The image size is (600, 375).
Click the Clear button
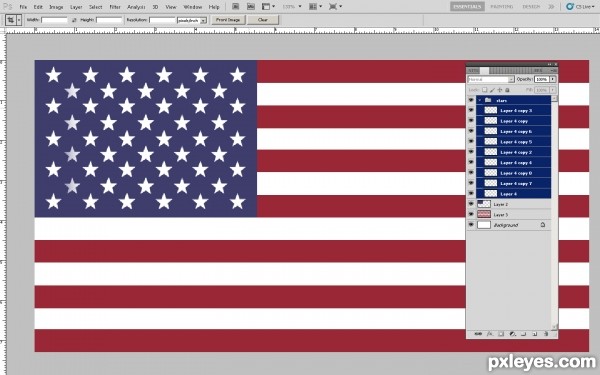(x=263, y=20)
